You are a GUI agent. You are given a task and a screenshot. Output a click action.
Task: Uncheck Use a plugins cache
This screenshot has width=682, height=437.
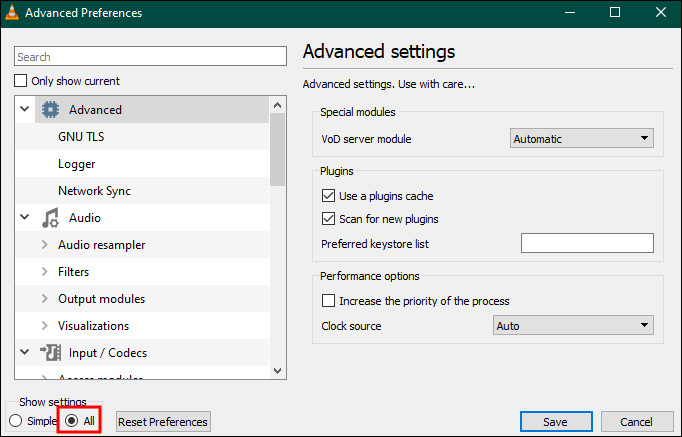328,196
